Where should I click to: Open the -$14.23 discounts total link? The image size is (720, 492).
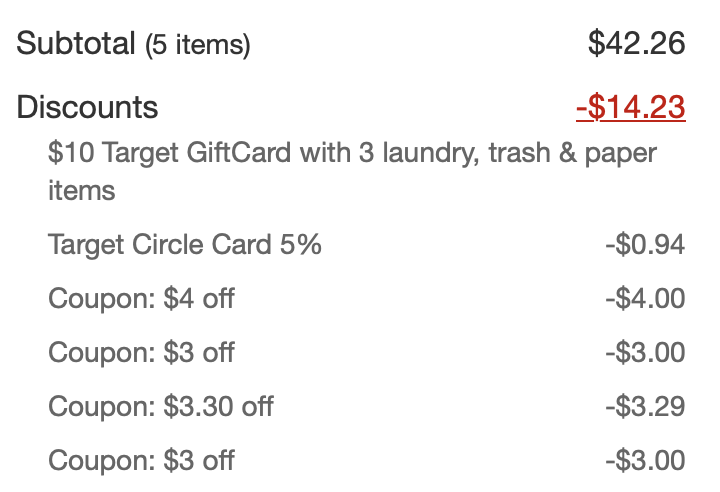[x=630, y=107]
